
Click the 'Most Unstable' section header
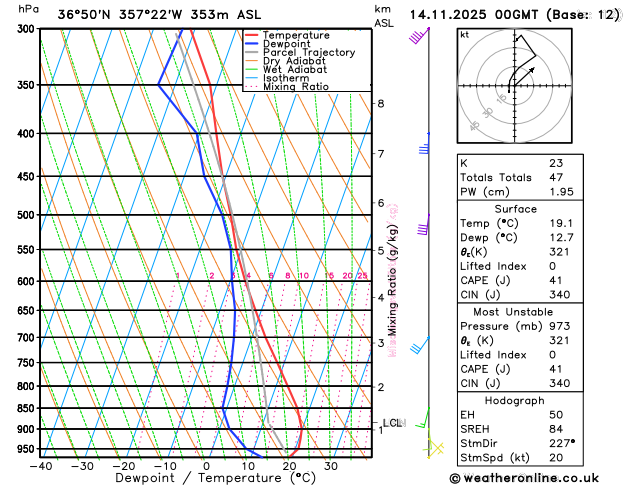513,312
